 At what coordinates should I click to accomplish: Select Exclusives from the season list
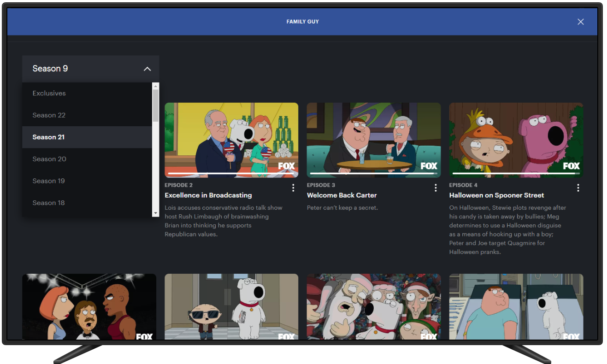(x=49, y=93)
